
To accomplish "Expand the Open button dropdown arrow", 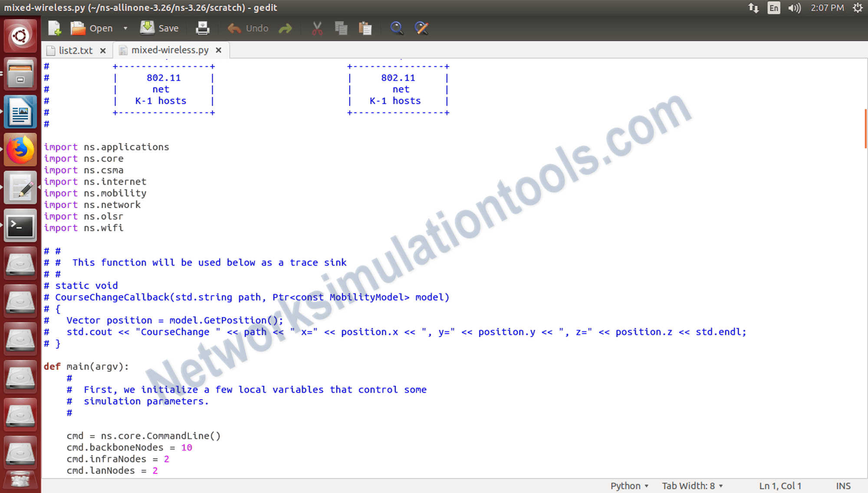I will 125,28.
